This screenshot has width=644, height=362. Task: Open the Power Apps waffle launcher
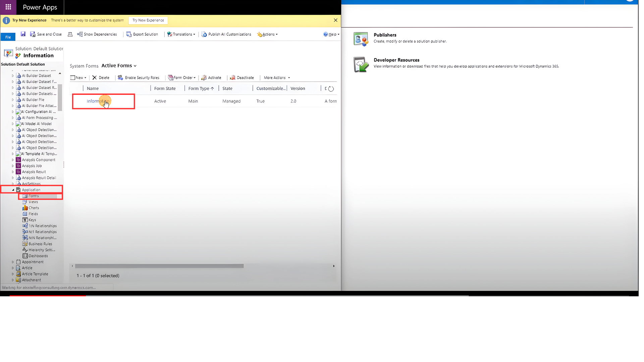[x=8, y=7]
